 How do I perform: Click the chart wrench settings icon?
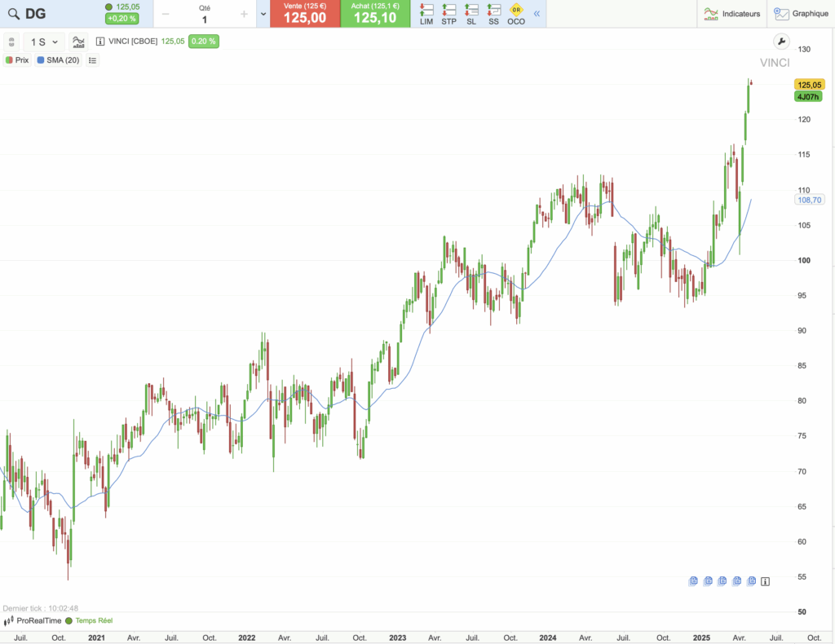tap(781, 42)
